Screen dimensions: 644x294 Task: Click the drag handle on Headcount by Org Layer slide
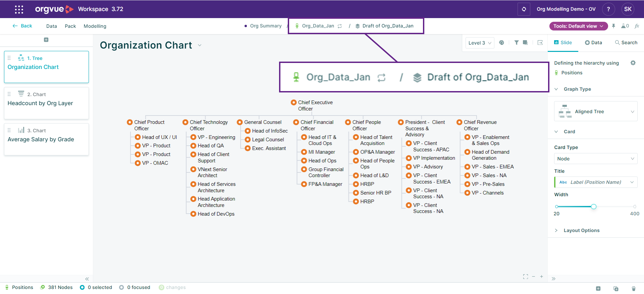pyautogui.click(x=9, y=94)
